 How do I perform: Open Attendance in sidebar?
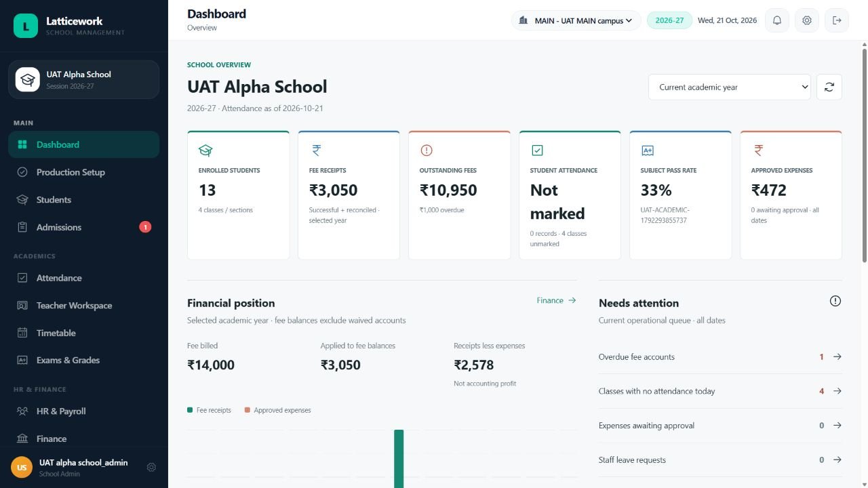[x=84, y=278]
